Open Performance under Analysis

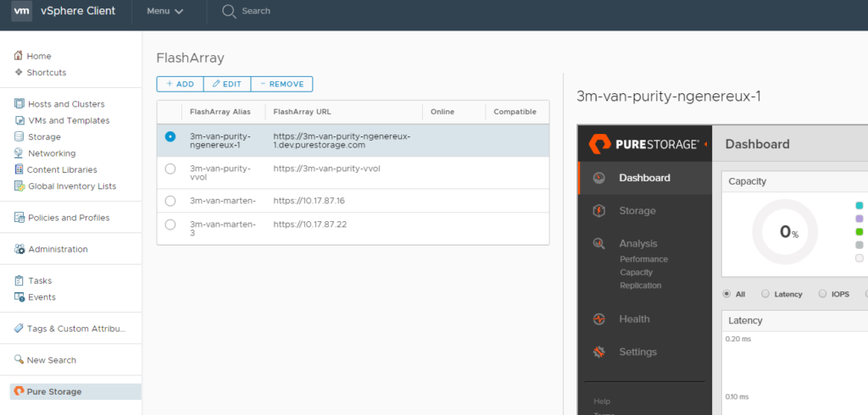(x=643, y=259)
